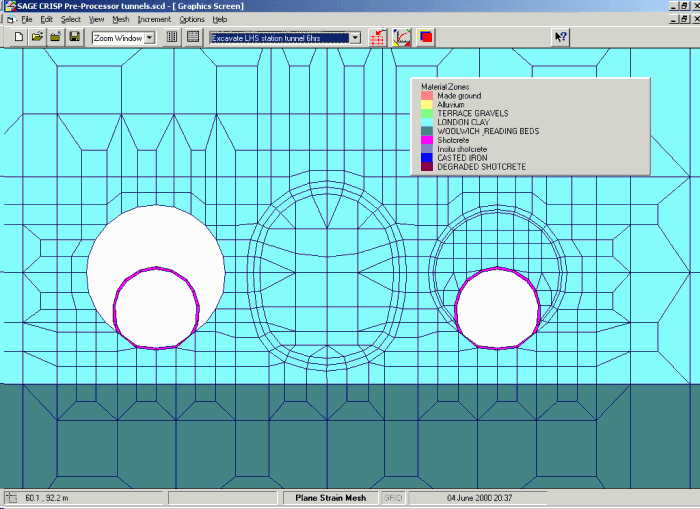Click the vertical columns view icon
The image size is (700, 509).
[172, 37]
